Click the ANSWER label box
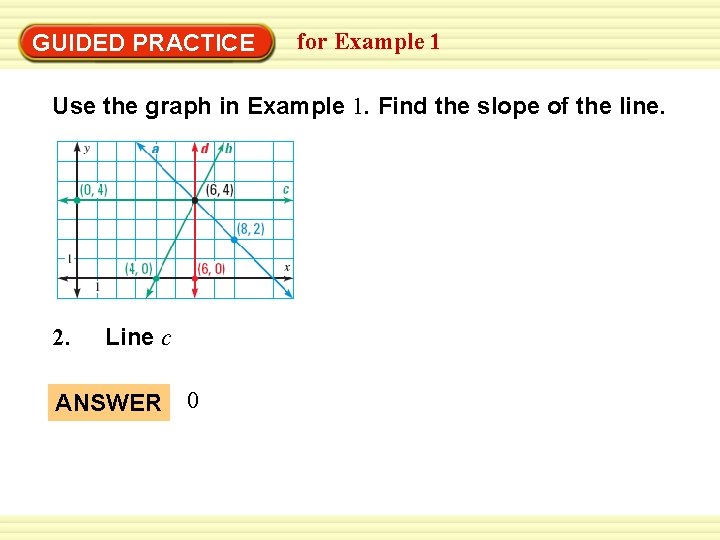720x540 pixels. pyautogui.click(x=109, y=403)
